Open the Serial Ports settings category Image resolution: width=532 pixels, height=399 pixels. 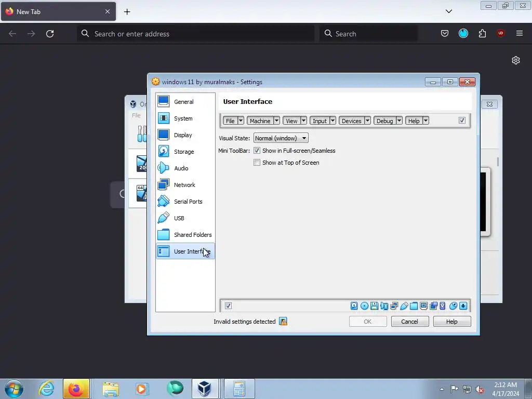[x=185, y=201]
